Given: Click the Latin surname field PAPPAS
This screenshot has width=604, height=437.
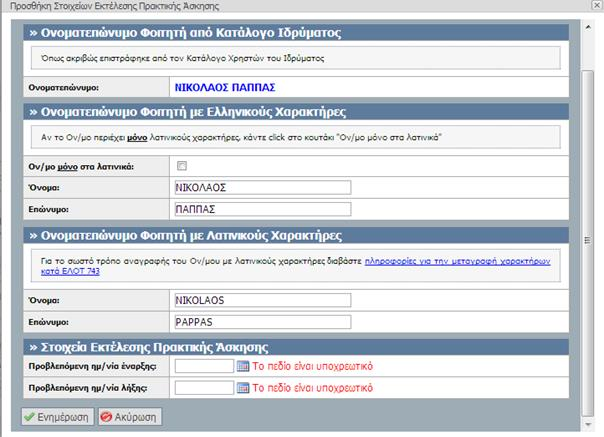Looking at the screenshot, I should [263, 322].
